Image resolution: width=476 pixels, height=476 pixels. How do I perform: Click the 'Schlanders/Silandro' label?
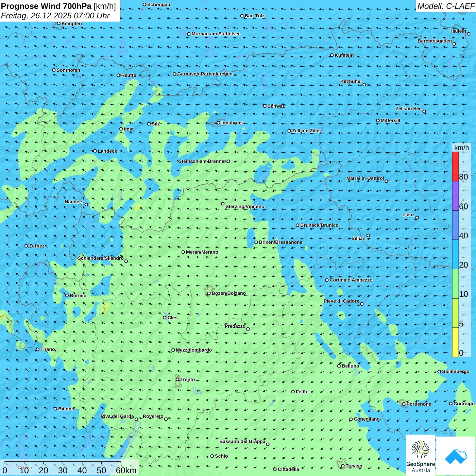point(101,258)
